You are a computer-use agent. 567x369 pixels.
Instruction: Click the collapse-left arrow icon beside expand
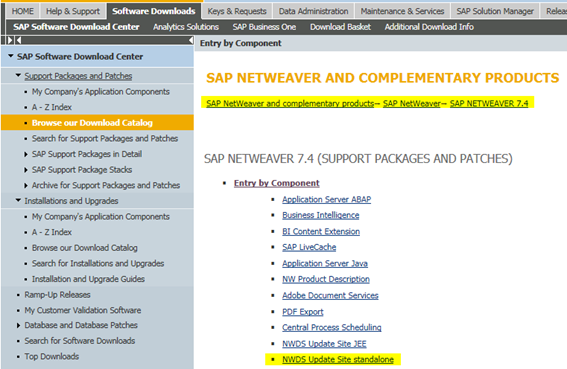click(x=18, y=40)
